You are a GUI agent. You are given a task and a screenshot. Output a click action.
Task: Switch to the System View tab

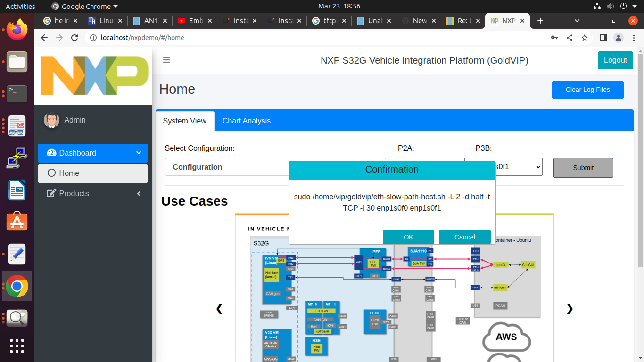[x=185, y=121]
